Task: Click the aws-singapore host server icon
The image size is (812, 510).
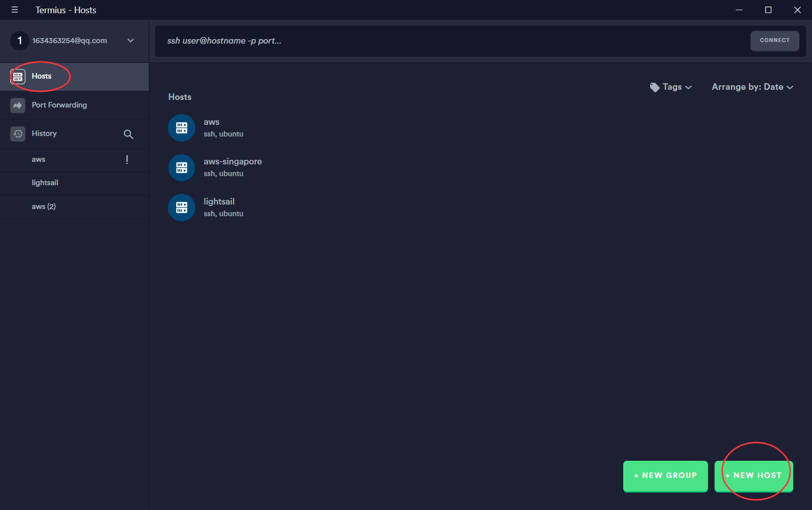Action: tap(182, 167)
